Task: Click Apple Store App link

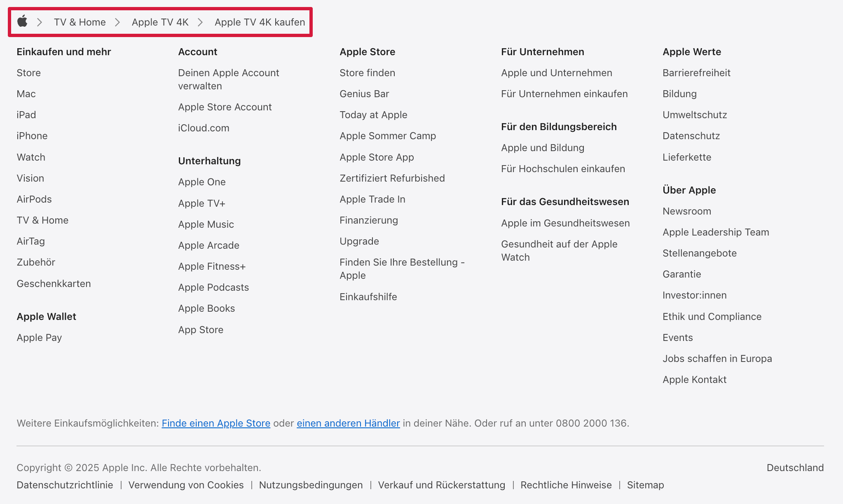Action: pyautogui.click(x=377, y=157)
